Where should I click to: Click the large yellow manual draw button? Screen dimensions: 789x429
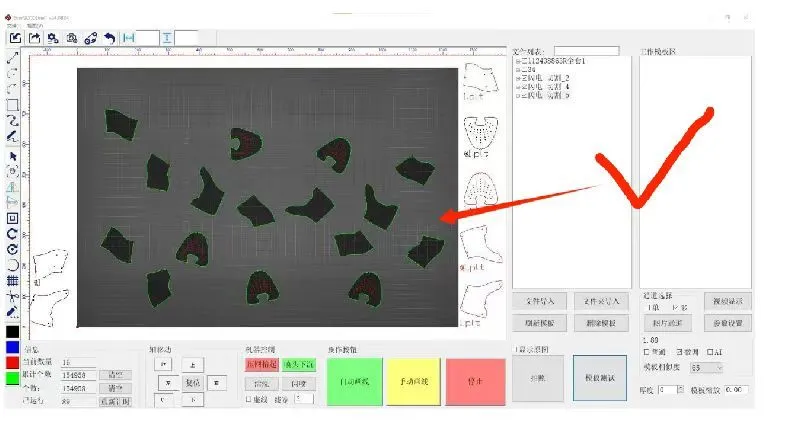[414, 382]
